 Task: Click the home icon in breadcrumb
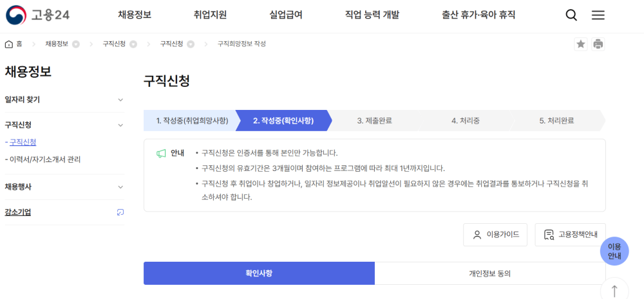[8, 44]
